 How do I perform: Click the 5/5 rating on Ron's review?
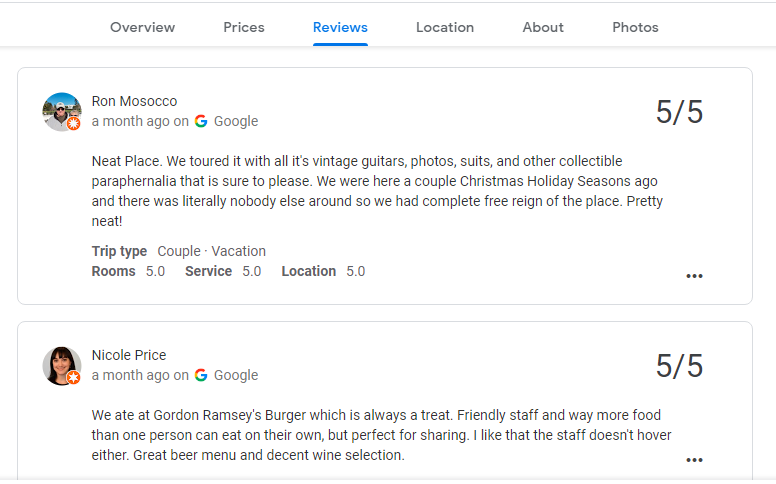pyautogui.click(x=679, y=112)
